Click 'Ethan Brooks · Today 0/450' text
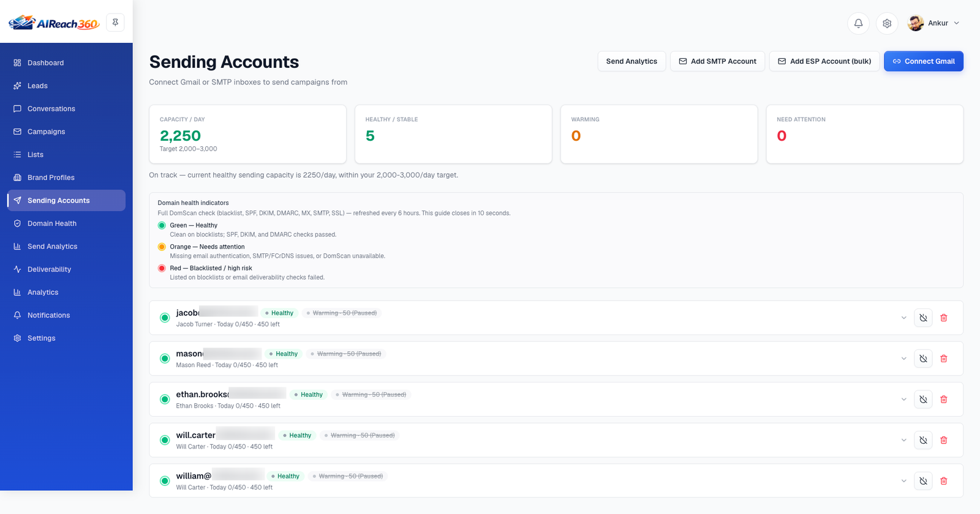980x514 pixels. (215, 406)
